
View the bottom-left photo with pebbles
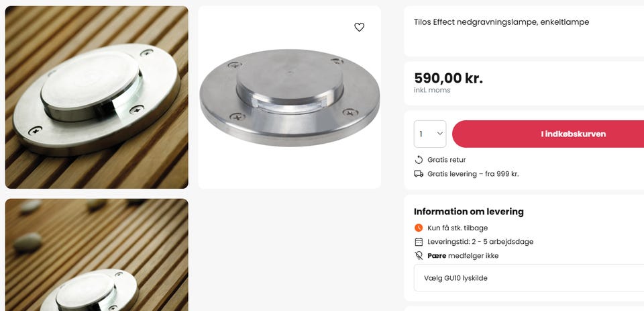tap(97, 255)
